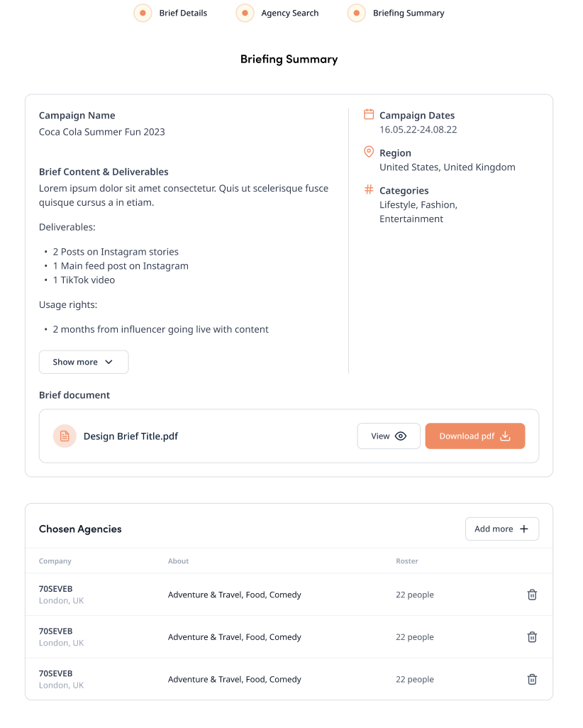Open the Brief Details step label
Screen dimensions: 583x728
click(183, 13)
